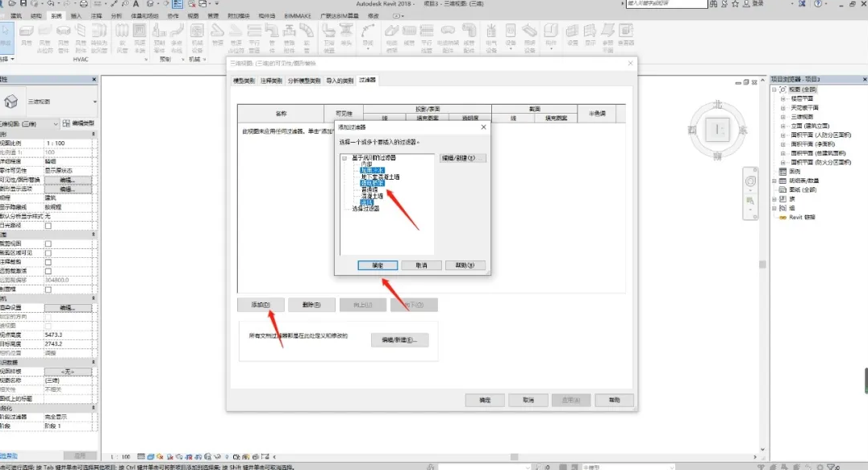Click 确定 at bottom of visibility dialog

[485, 400]
